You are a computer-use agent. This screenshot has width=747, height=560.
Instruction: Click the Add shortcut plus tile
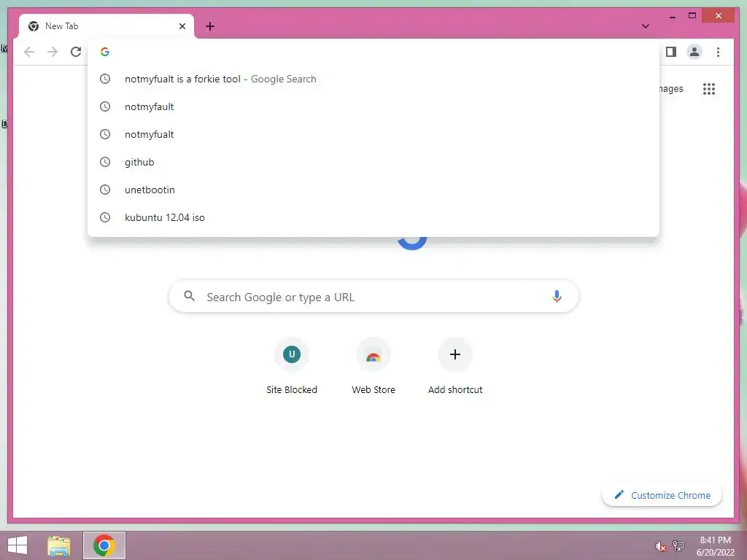(x=455, y=367)
